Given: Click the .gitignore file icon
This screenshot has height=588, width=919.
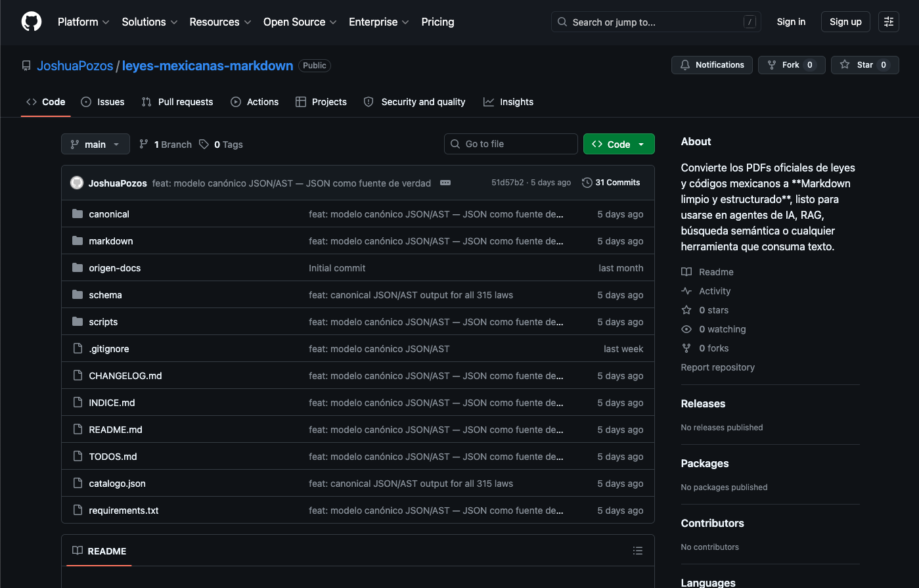Looking at the screenshot, I should (78, 349).
